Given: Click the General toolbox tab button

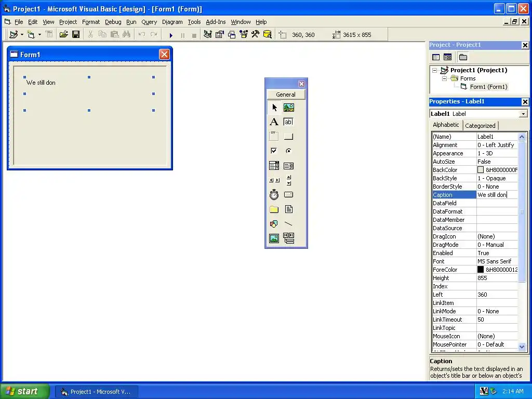Looking at the screenshot, I should 286,95.
